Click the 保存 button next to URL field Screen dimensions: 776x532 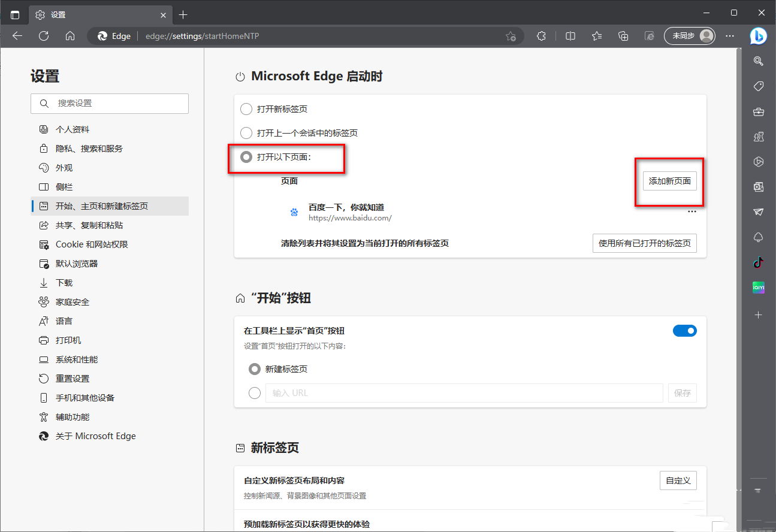point(683,393)
